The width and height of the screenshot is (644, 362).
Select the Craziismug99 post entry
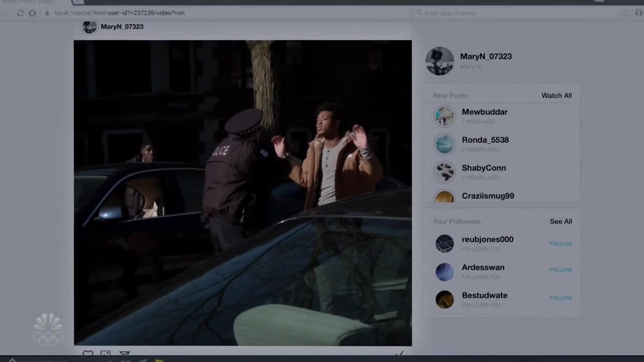coord(503,196)
